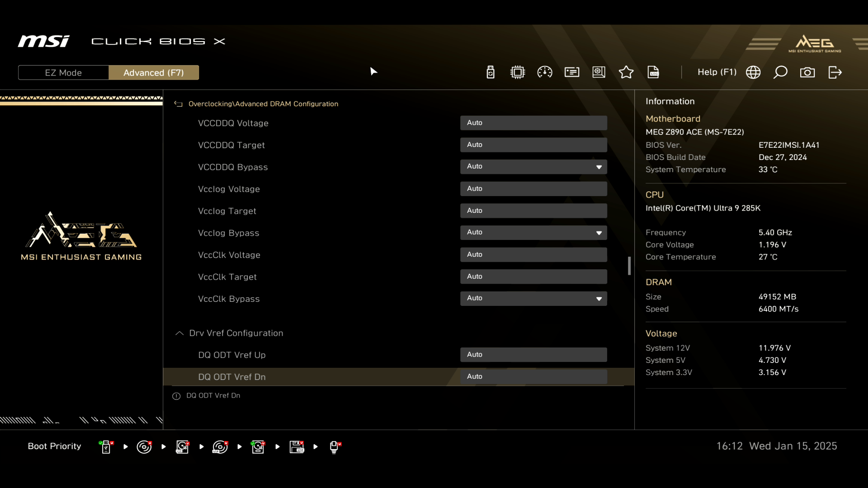
Task: Click the star Favorites icon
Action: pos(626,72)
